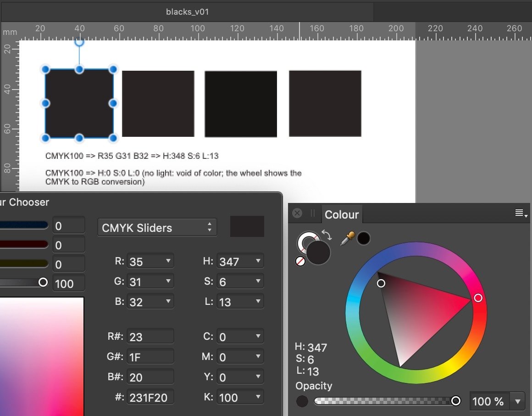This screenshot has width=532, height=416.
Task: Open the M: 0 value dropdown
Action: 258,357
